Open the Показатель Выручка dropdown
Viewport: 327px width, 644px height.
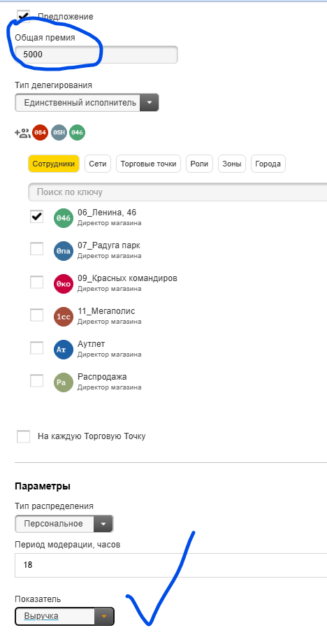click(x=64, y=616)
